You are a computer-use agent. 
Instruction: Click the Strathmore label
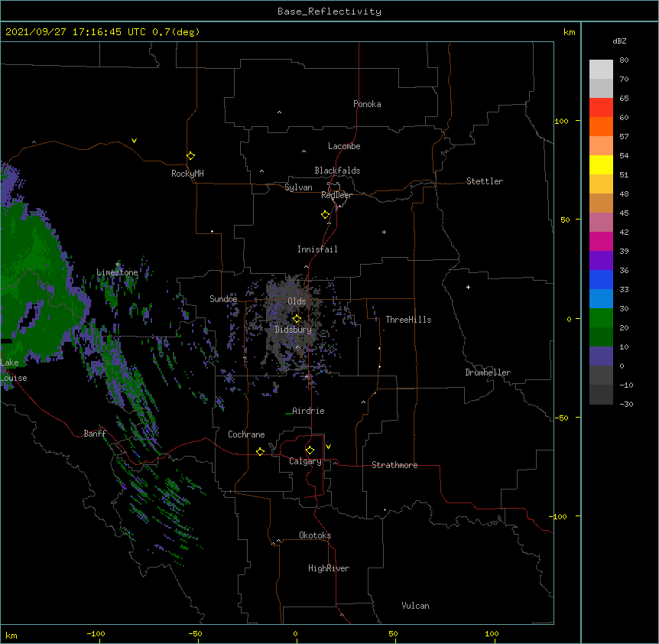coord(394,465)
